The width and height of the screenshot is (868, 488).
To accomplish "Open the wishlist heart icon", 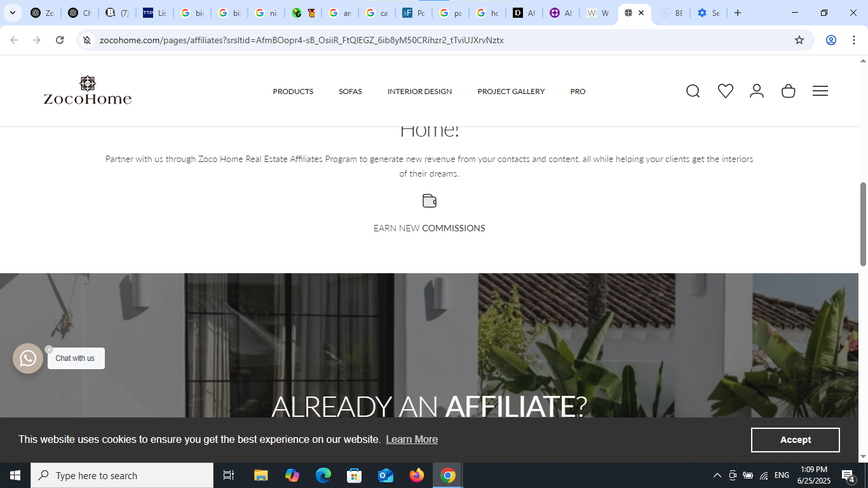I will click(725, 91).
